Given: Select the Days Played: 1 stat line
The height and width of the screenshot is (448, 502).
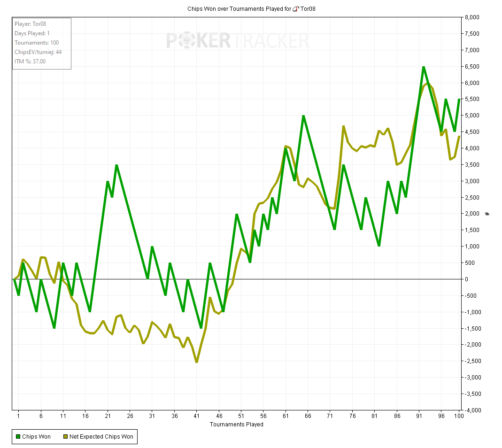Looking at the screenshot, I should coord(32,33).
